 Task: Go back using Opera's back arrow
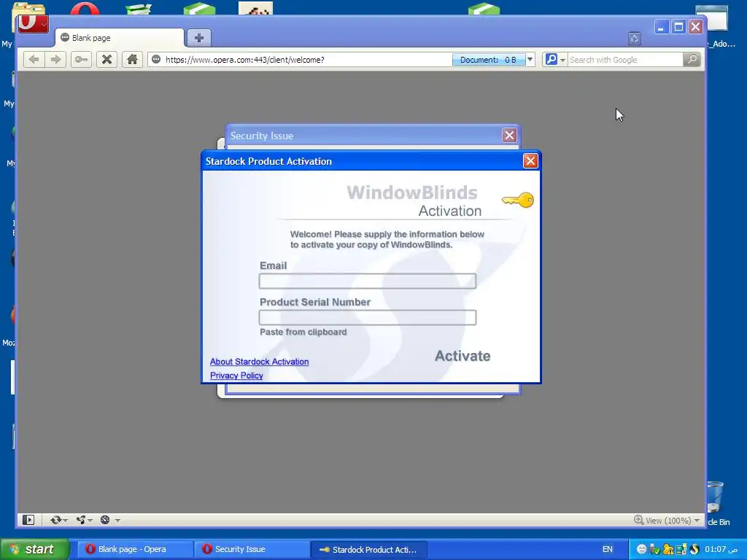point(34,60)
